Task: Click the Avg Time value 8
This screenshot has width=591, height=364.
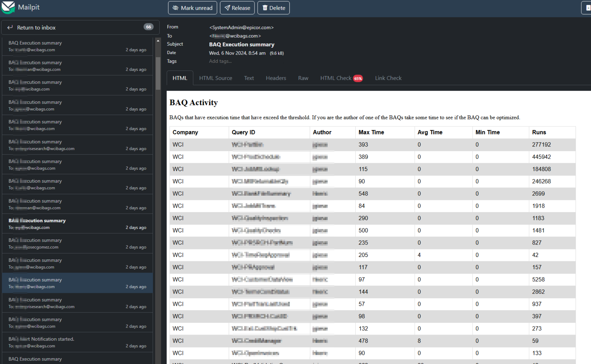Action: (419, 341)
